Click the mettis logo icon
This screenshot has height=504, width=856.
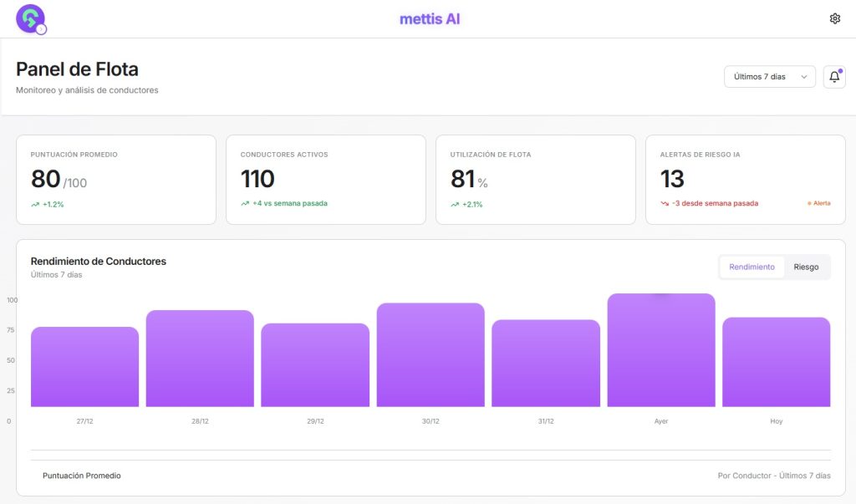pyautogui.click(x=29, y=18)
